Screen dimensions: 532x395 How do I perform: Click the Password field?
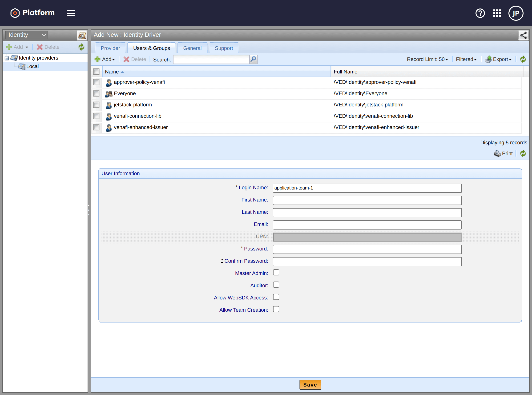pyautogui.click(x=367, y=249)
